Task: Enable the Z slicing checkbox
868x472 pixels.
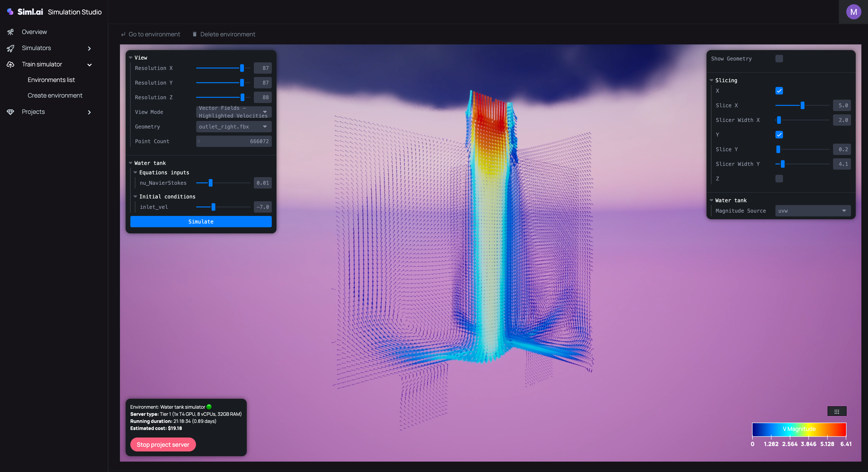Action: 779,179
